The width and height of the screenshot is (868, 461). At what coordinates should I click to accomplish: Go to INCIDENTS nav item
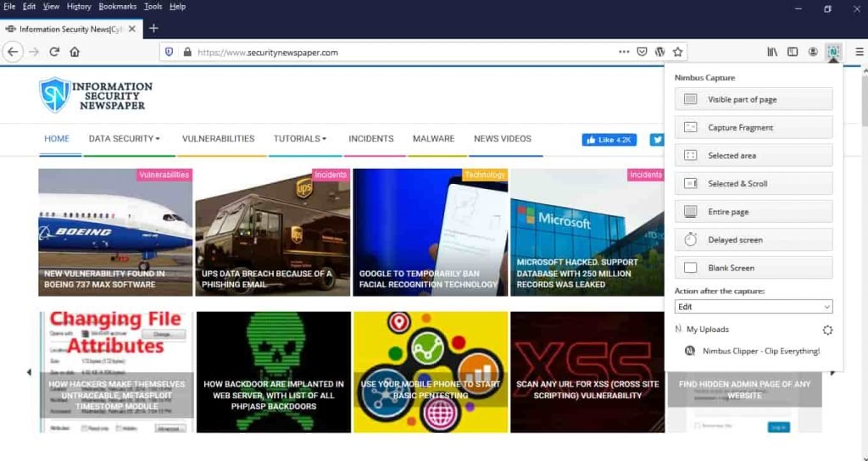371,139
